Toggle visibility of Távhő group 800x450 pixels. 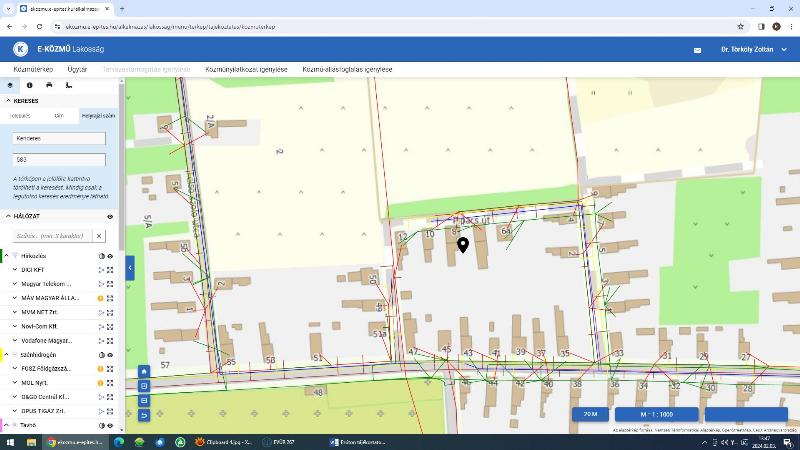(x=110, y=426)
